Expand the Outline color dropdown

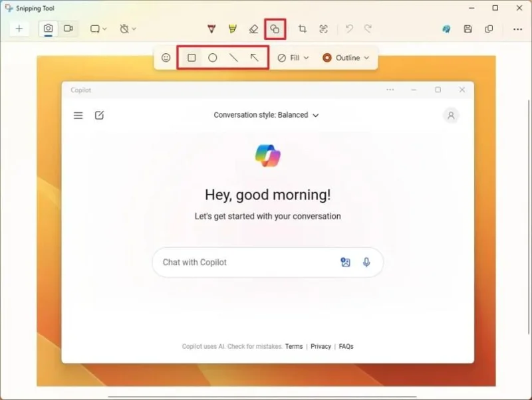(x=346, y=58)
